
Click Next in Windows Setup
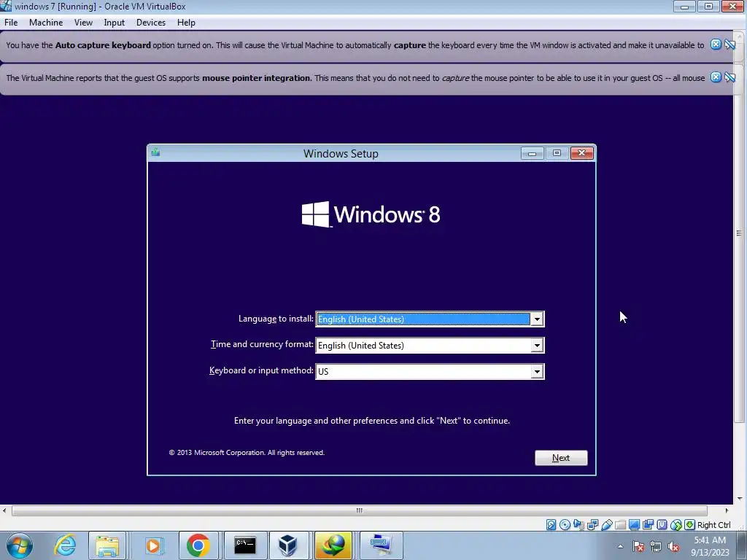[561, 458]
